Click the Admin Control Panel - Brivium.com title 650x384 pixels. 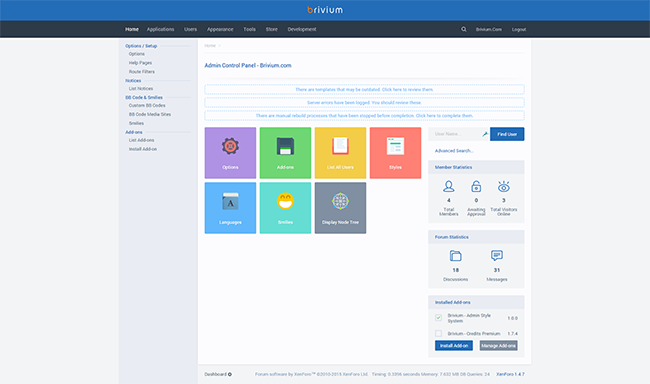click(248, 66)
